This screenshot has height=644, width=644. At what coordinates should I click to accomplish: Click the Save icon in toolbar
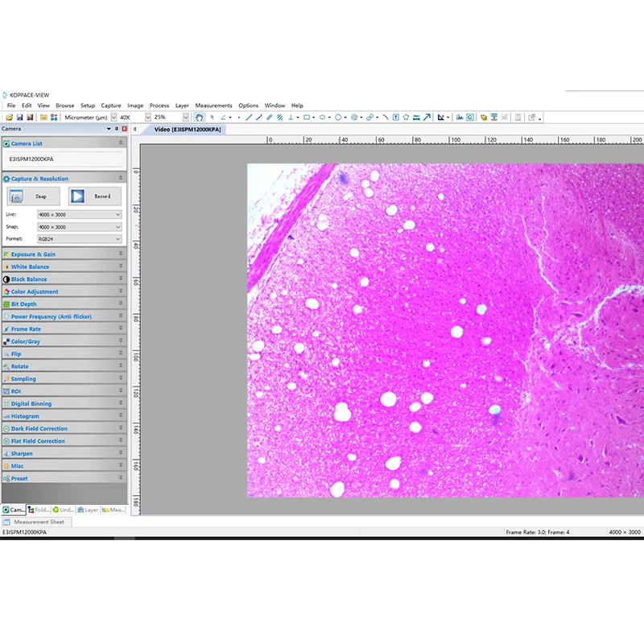point(19,118)
